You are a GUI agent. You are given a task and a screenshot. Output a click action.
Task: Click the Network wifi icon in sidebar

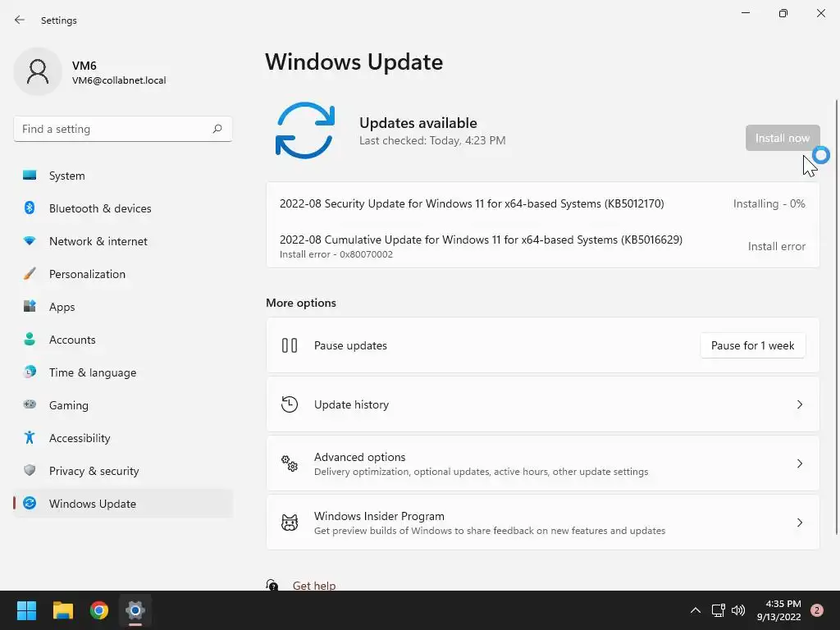[30, 241]
